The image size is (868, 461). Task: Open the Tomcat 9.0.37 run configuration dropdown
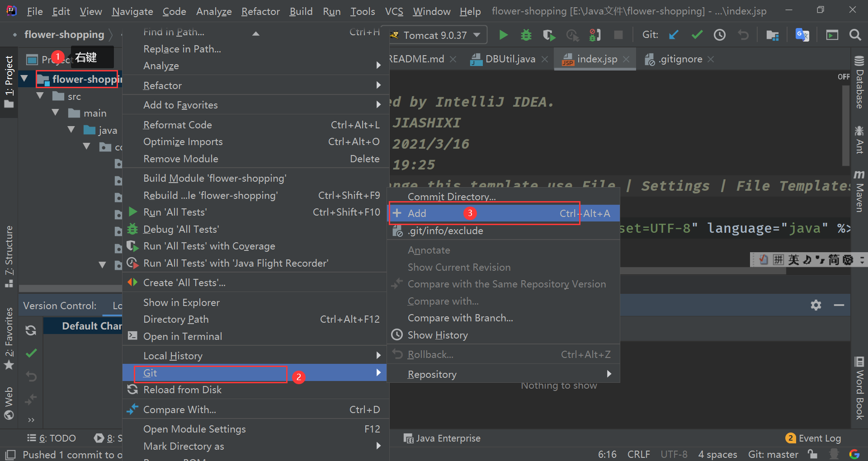point(438,35)
